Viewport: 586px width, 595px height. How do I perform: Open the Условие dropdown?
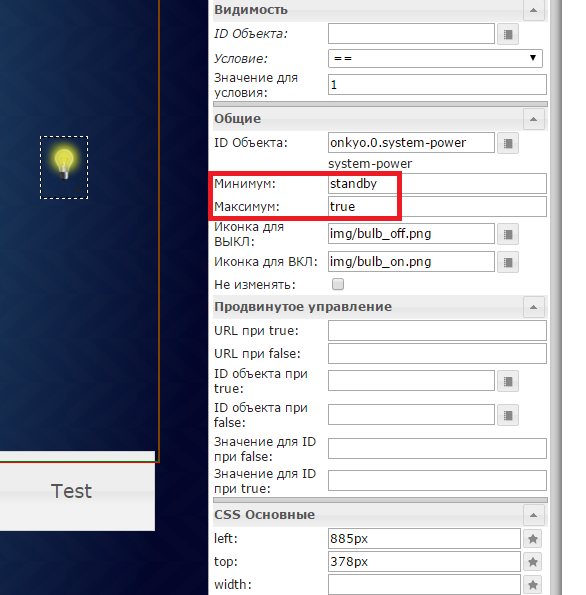435,58
